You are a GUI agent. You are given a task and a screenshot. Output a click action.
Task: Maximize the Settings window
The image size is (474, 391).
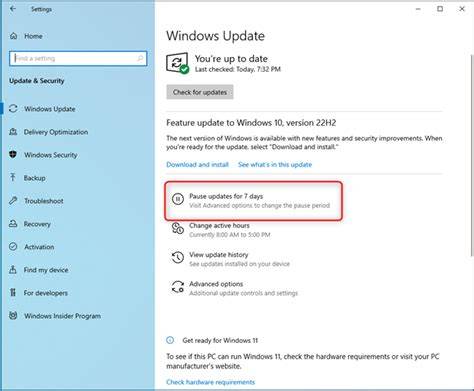(x=440, y=9)
